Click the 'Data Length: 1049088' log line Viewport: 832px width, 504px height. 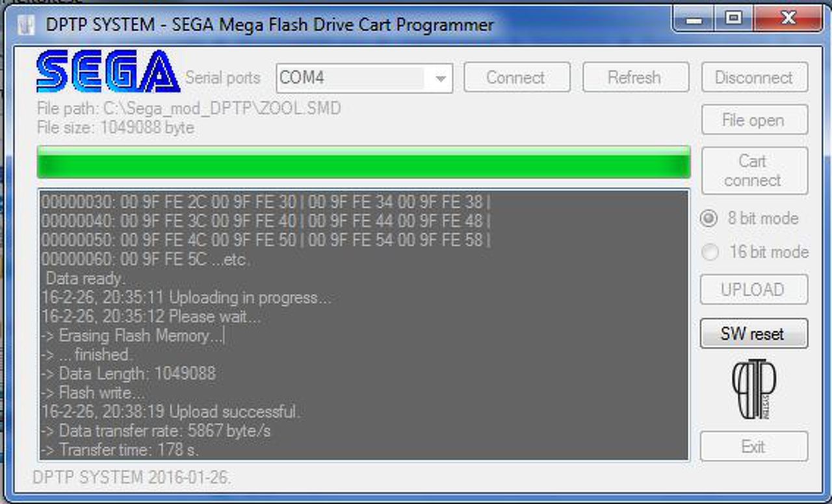128,374
